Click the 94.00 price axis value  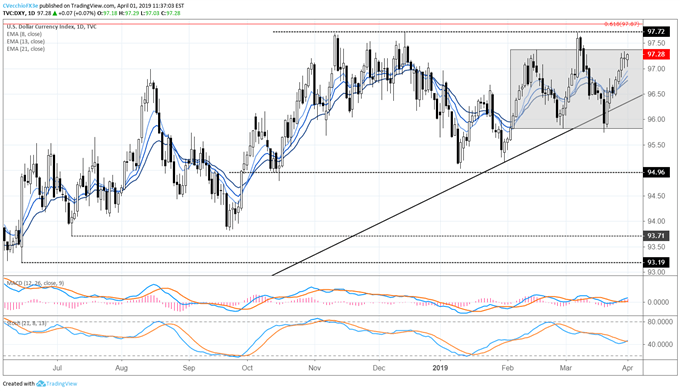tap(656, 221)
